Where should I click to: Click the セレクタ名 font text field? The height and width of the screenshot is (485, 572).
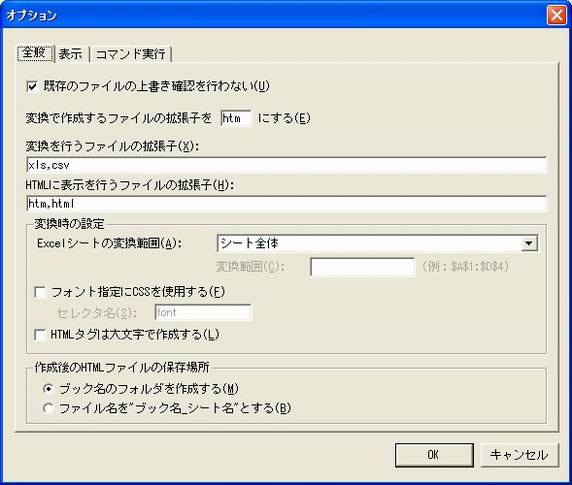pyautogui.click(x=203, y=313)
